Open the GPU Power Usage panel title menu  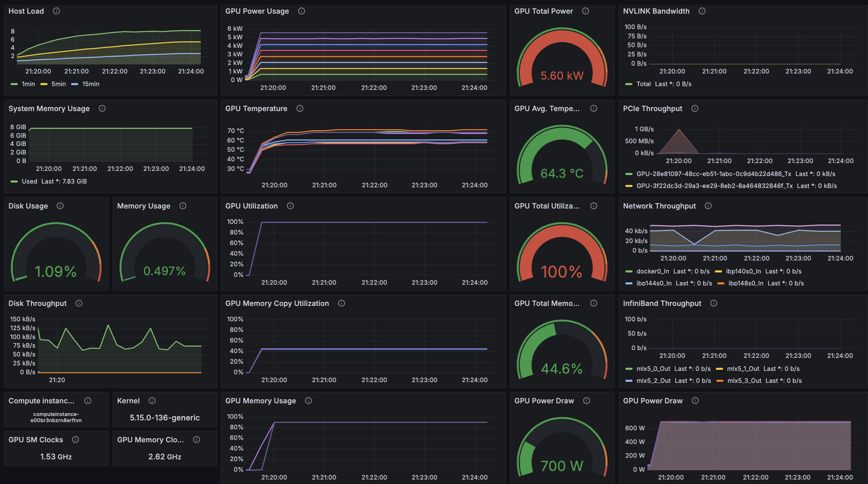pyautogui.click(x=257, y=11)
